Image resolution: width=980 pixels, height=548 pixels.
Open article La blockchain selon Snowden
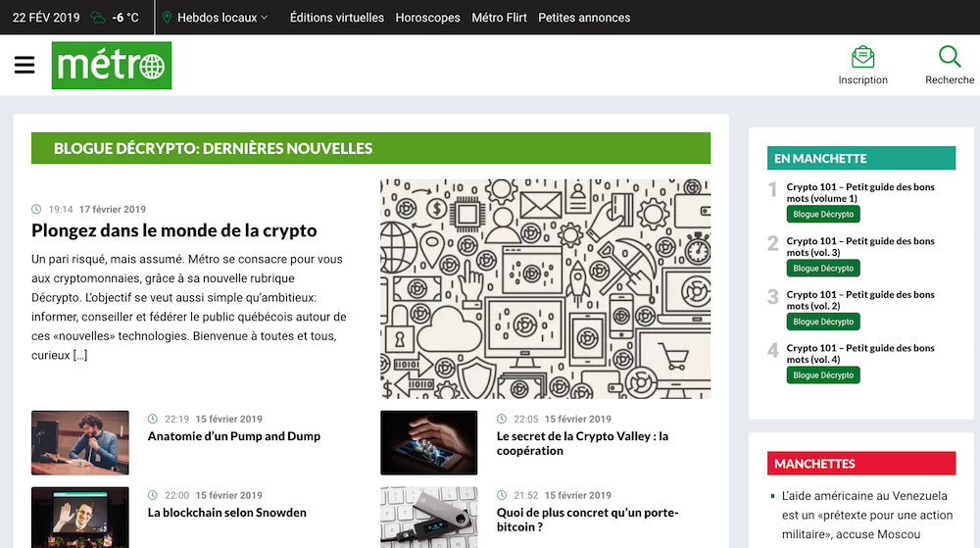coord(227,513)
